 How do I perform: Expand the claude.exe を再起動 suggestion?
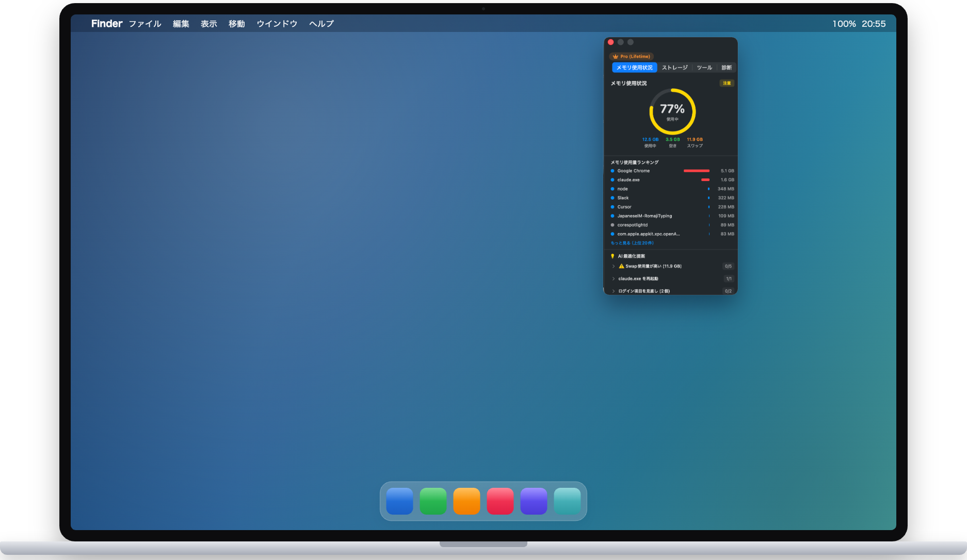click(x=614, y=279)
